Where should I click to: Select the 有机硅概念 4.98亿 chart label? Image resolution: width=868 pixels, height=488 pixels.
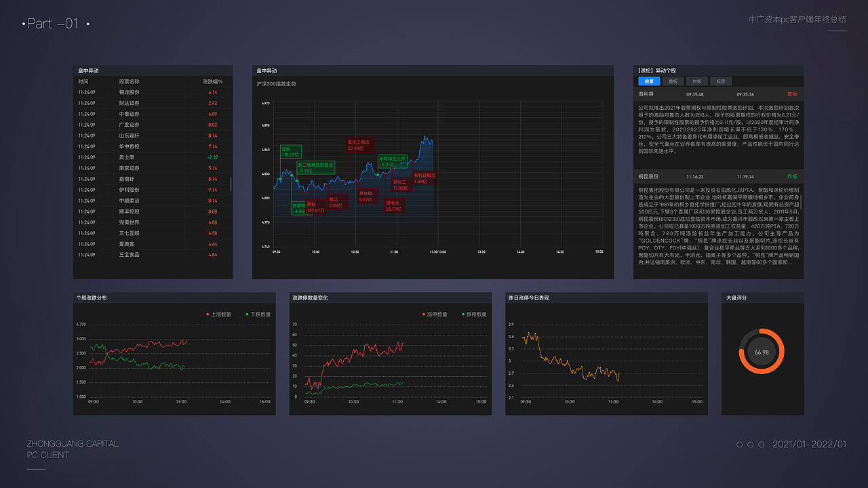[425, 178]
